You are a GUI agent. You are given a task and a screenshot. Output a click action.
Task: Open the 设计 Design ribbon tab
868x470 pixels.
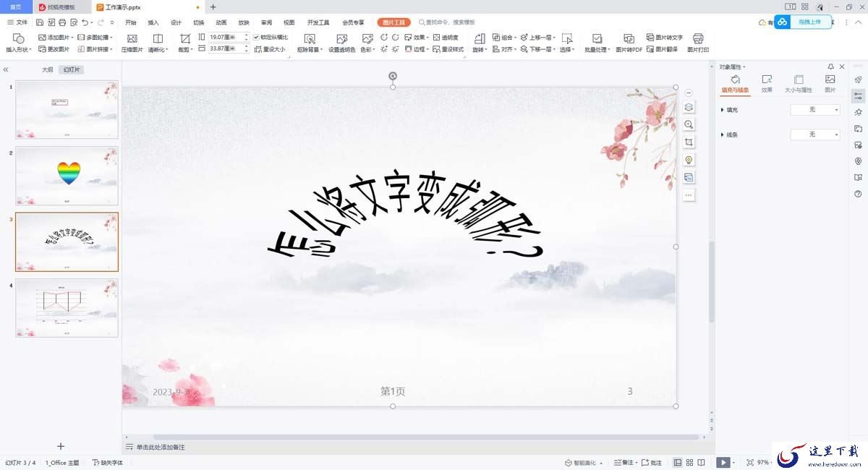[176, 22]
